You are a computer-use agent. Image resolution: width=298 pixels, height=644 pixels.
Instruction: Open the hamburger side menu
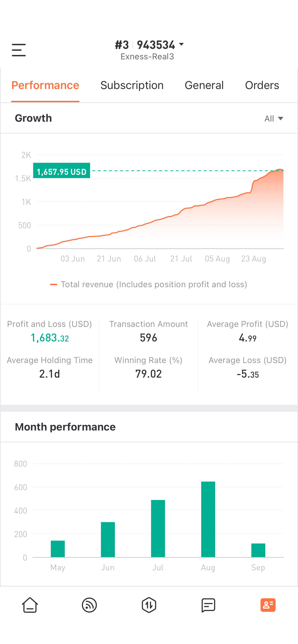coord(19,50)
